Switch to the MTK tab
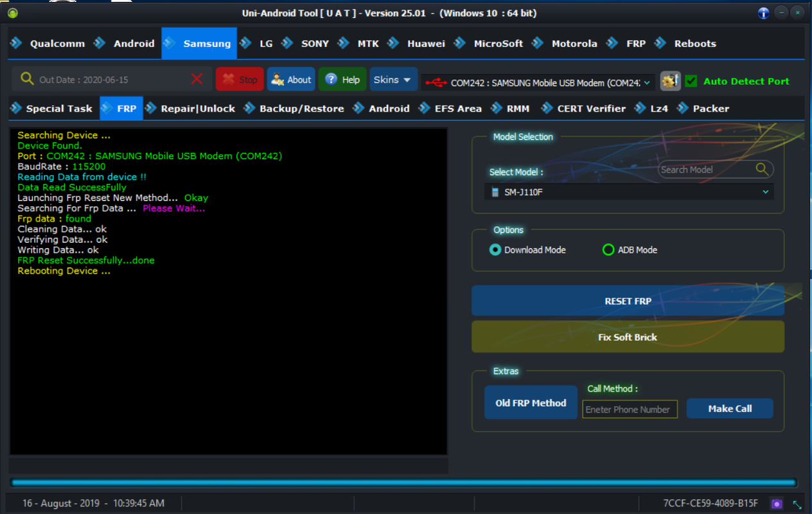Screen dimensions: 812x514 coord(360,44)
